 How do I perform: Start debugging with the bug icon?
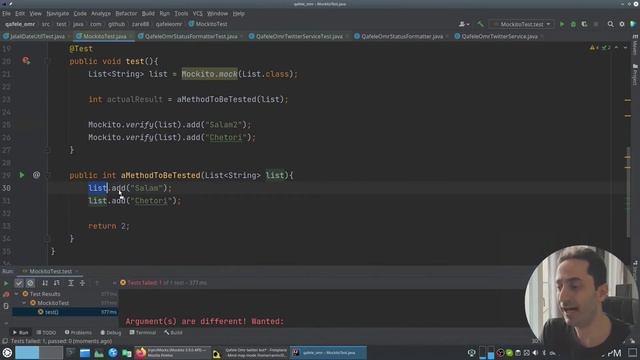(x=573, y=24)
